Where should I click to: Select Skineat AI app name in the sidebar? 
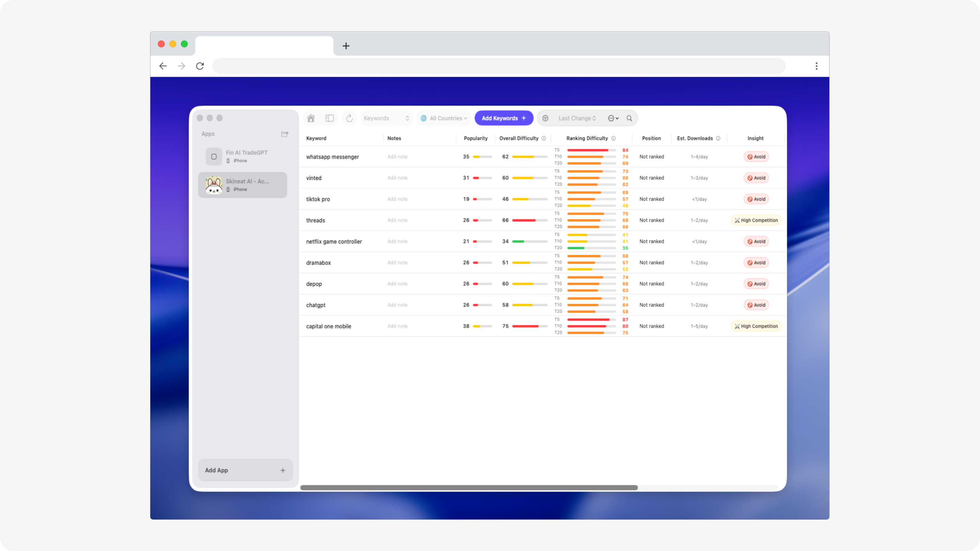click(x=247, y=181)
